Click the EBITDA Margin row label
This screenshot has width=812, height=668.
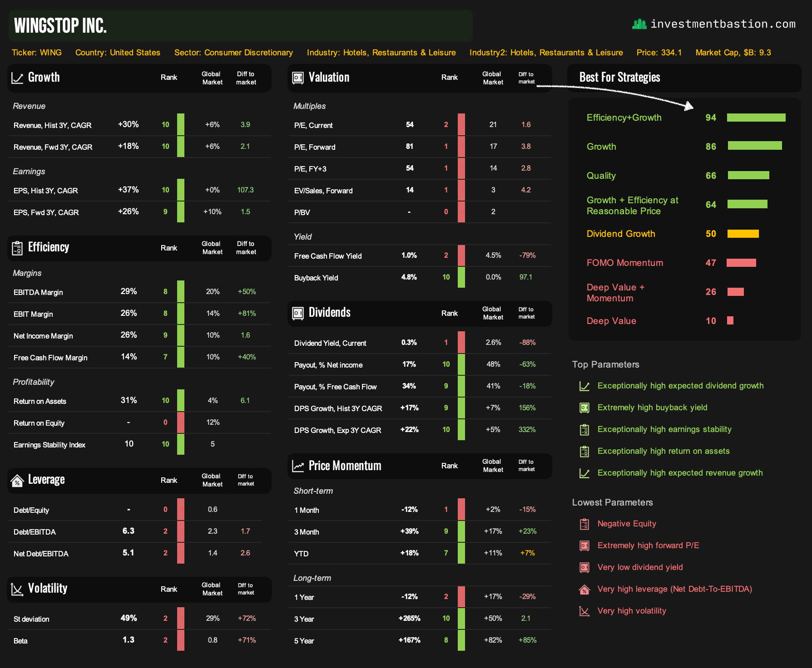[x=38, y=292]
